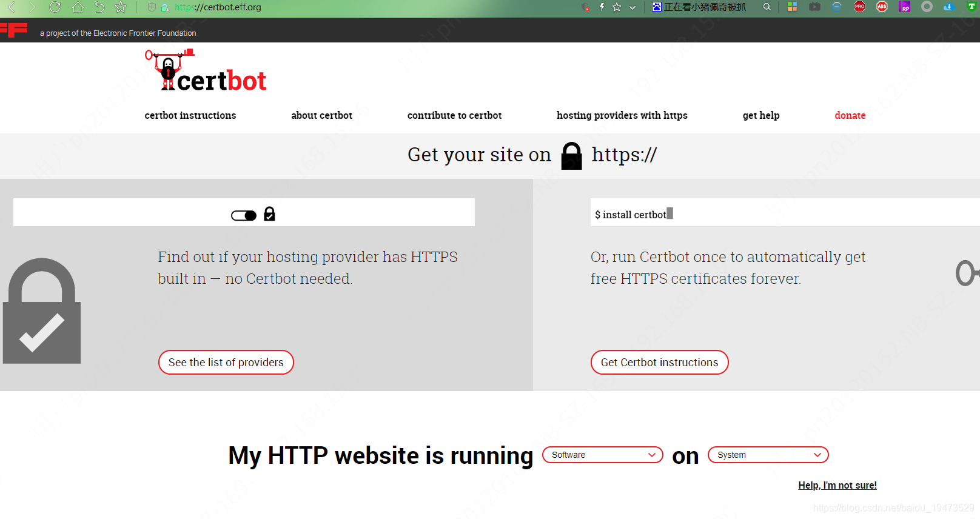Open 'about certbot' menu item
The height and width of the screenshot is (519, 980).
pyautogui.click(x=321, y=115)
